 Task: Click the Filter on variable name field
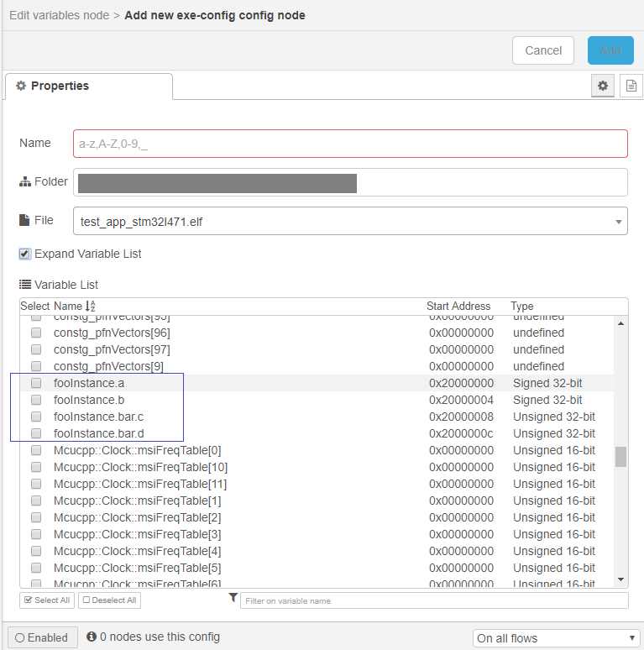click(x=434, y=600)
